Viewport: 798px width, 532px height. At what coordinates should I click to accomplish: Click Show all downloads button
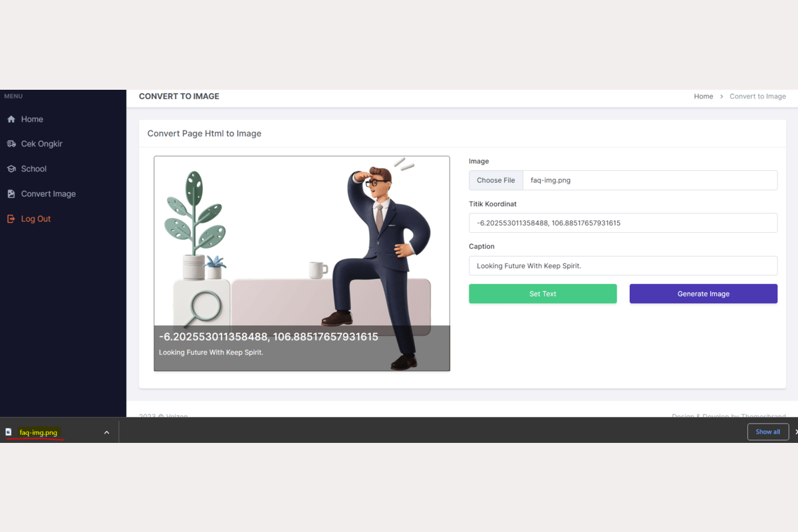click(768, 432)
